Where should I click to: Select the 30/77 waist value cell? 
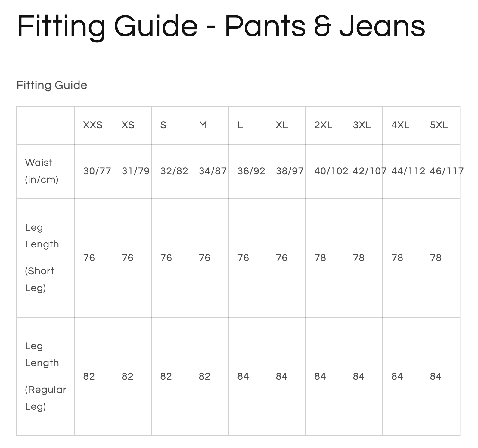point(97,171)
